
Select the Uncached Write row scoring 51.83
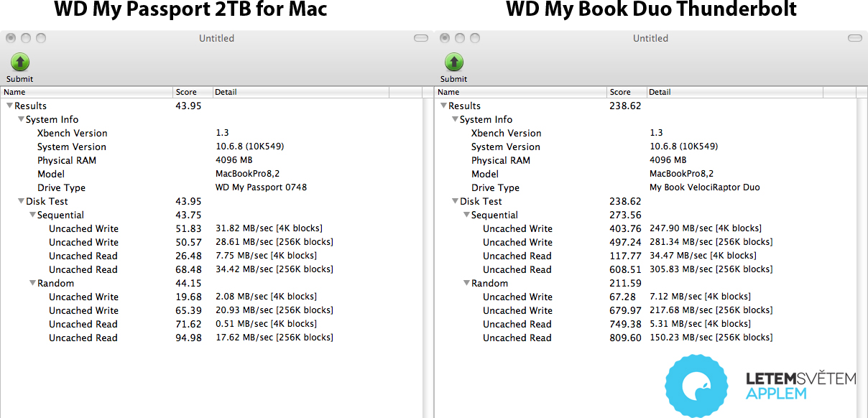tap(212, 228)
